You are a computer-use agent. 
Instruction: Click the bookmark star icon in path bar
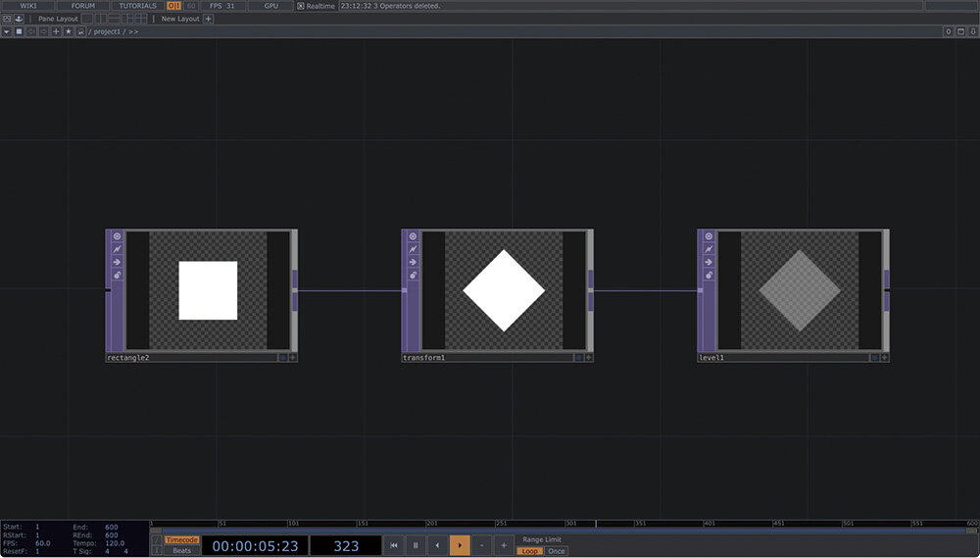[68, 31]
